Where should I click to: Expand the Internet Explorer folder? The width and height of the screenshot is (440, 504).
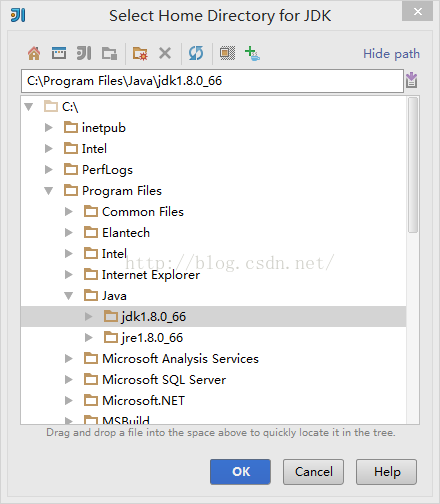[69, 274]
